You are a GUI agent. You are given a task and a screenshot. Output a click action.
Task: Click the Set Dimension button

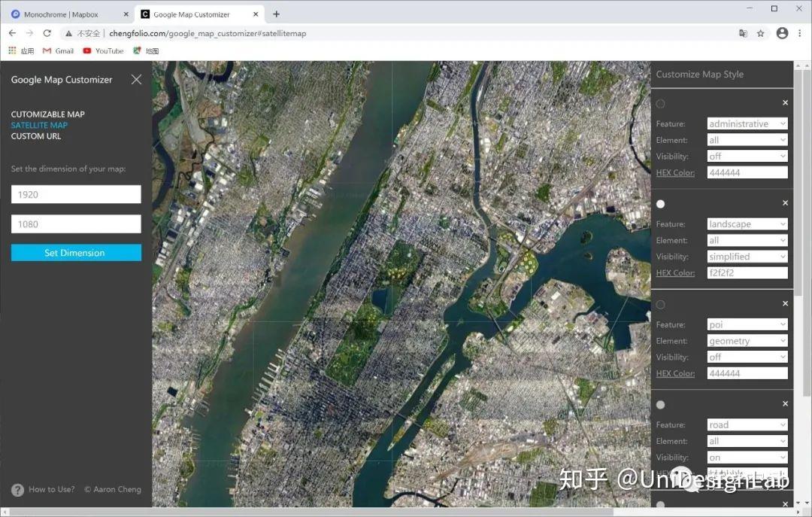coord(76,253)
